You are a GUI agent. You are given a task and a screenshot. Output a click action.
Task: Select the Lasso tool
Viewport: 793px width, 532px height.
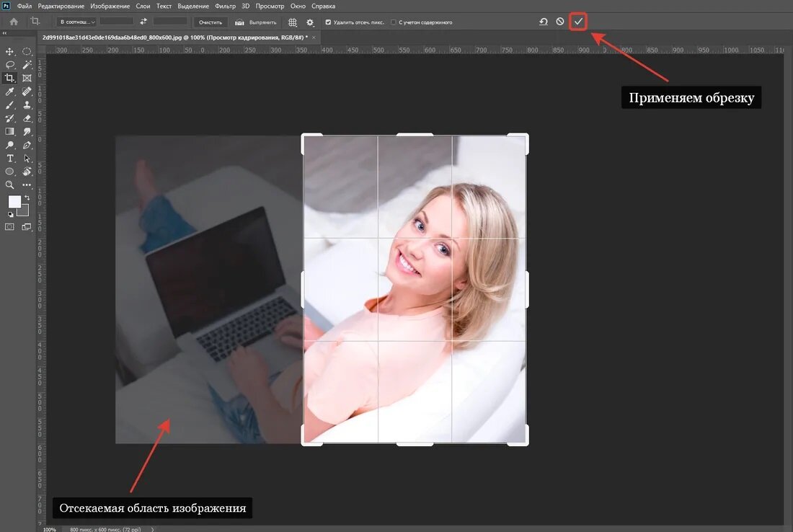9,65
